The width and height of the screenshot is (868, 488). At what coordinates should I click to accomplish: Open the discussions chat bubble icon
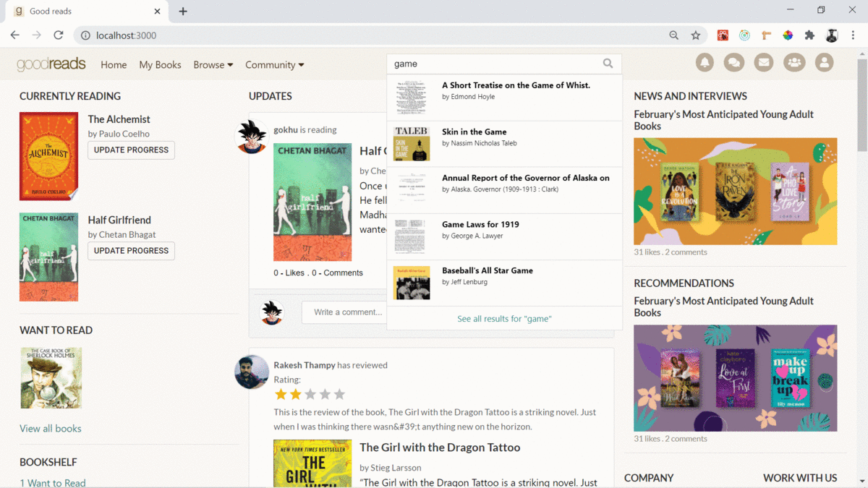pos(734,63)
